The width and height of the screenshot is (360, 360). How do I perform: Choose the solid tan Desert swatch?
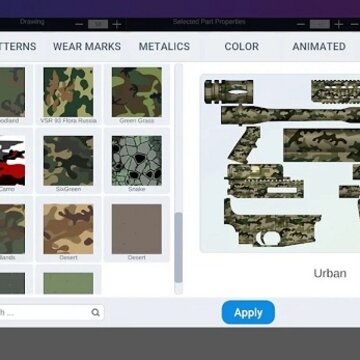(x=137, y=229)
